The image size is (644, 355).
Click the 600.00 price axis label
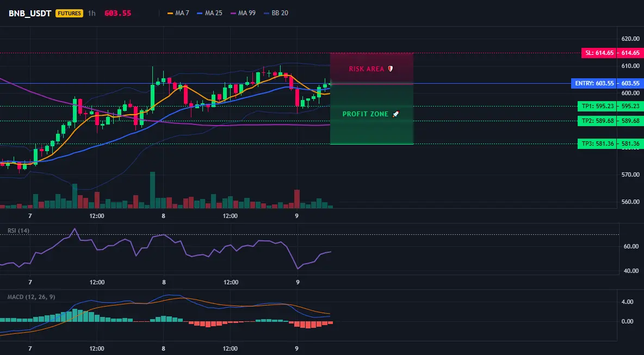coord(630,93)
